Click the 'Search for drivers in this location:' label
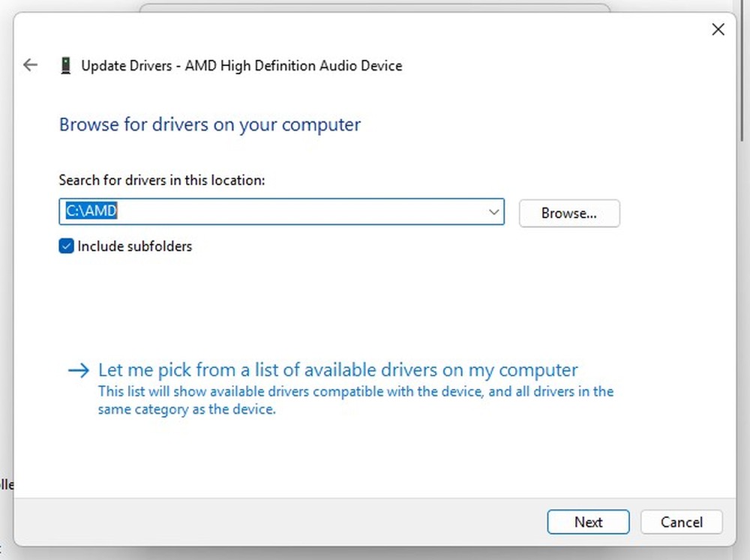 [162, 180]
